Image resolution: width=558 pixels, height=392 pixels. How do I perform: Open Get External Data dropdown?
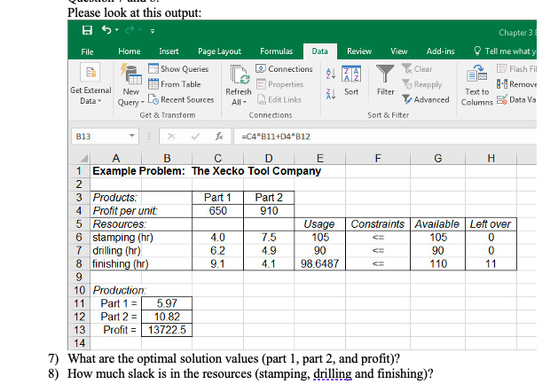90,84
